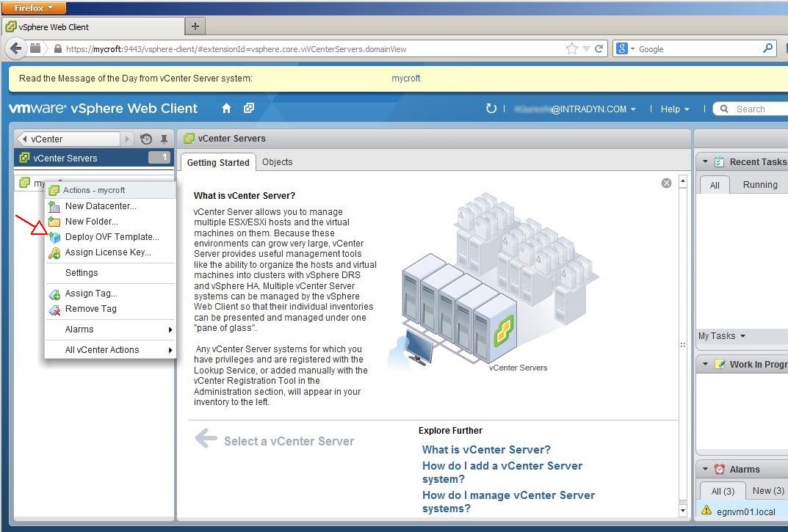Refresh the vSphere Web Client view

point(491,109)
